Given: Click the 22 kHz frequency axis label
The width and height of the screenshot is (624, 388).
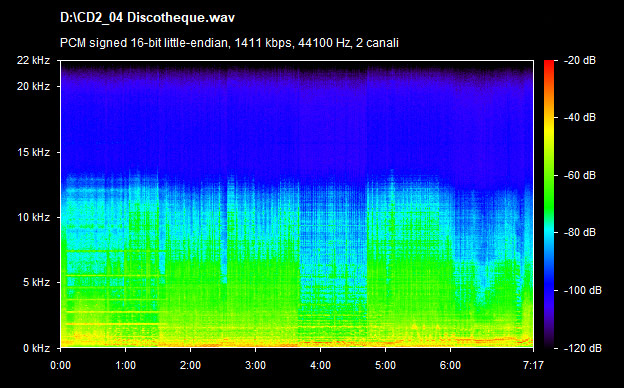Looking at the screenshot, I should point(33,60).
